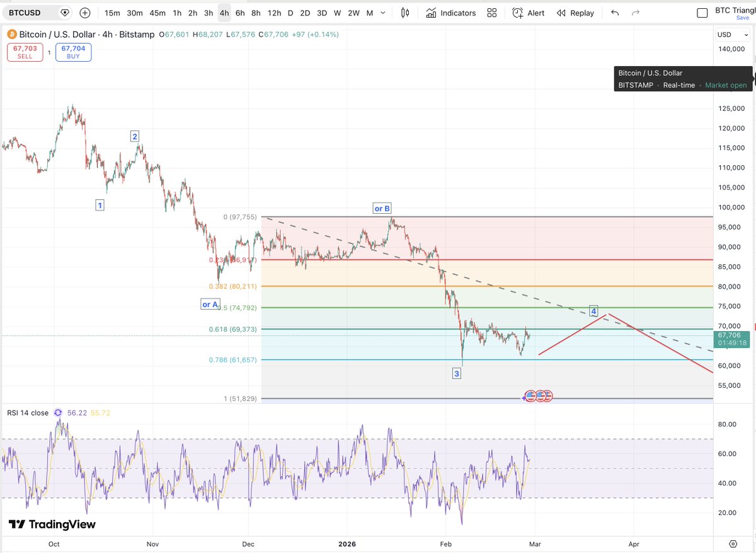This screenshot has width=756, height=553.
Task: Click the RSI 14 close indicator legend
Action: tap(28, 412)
